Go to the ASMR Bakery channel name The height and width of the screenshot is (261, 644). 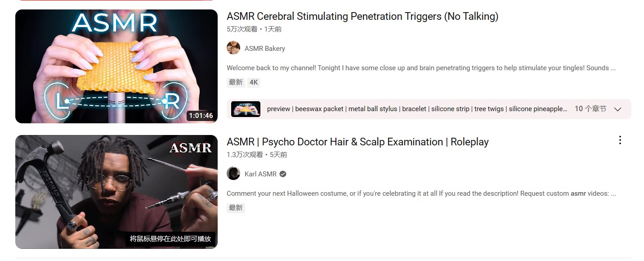point(265,49)
